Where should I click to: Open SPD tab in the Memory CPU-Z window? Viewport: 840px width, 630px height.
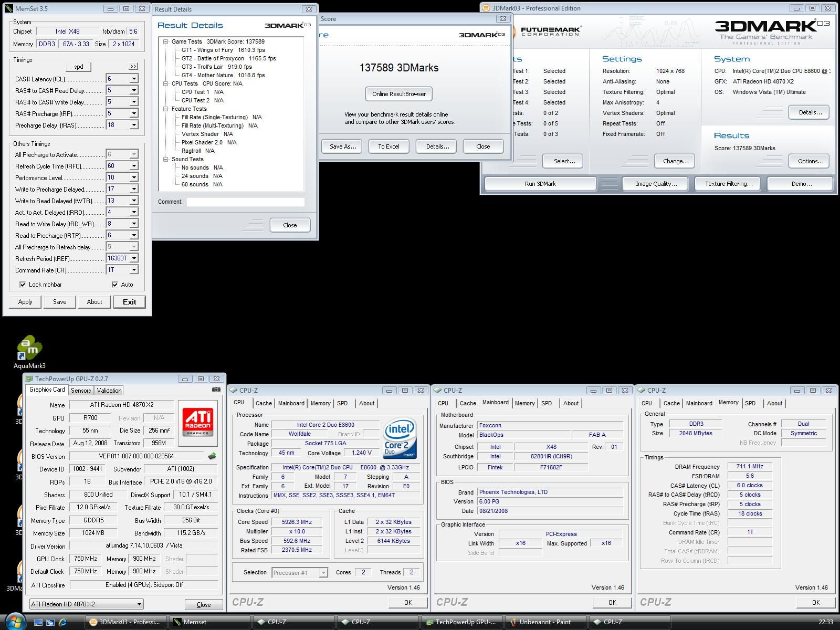tap(750, 403)
